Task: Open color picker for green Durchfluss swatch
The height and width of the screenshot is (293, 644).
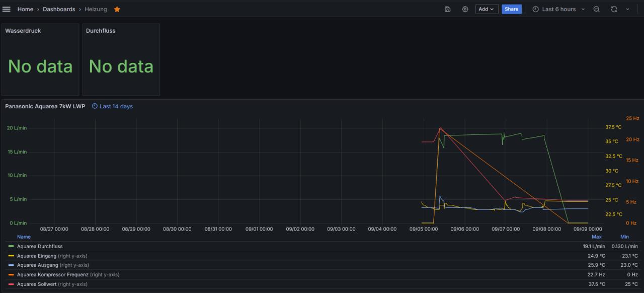Action: coord(11,246)
